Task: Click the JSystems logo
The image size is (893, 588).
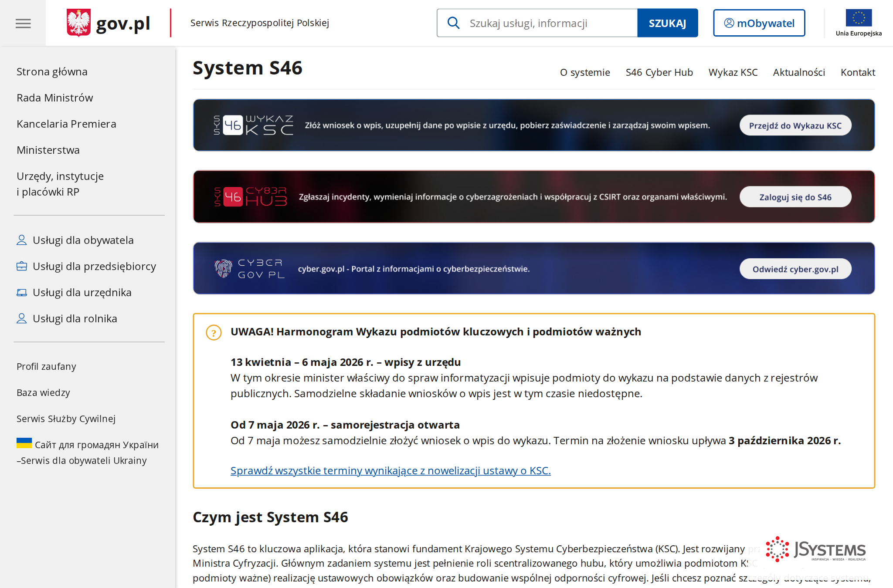Action: (x=815, y=550)
